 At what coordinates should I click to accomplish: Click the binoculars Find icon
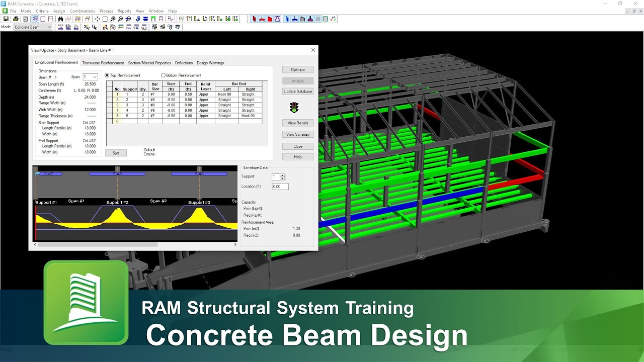pos(60,19)
